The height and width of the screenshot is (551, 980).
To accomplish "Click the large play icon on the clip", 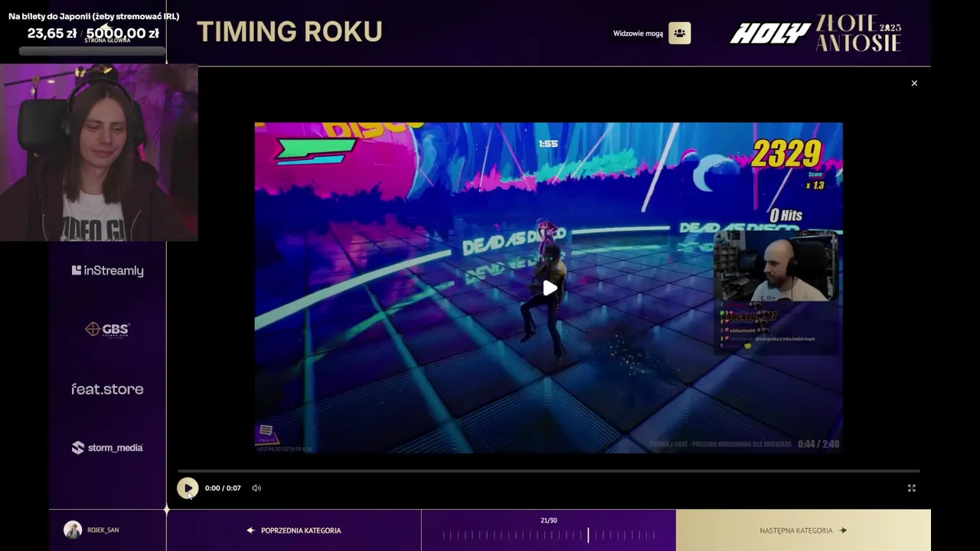I will tap(550, 289).
